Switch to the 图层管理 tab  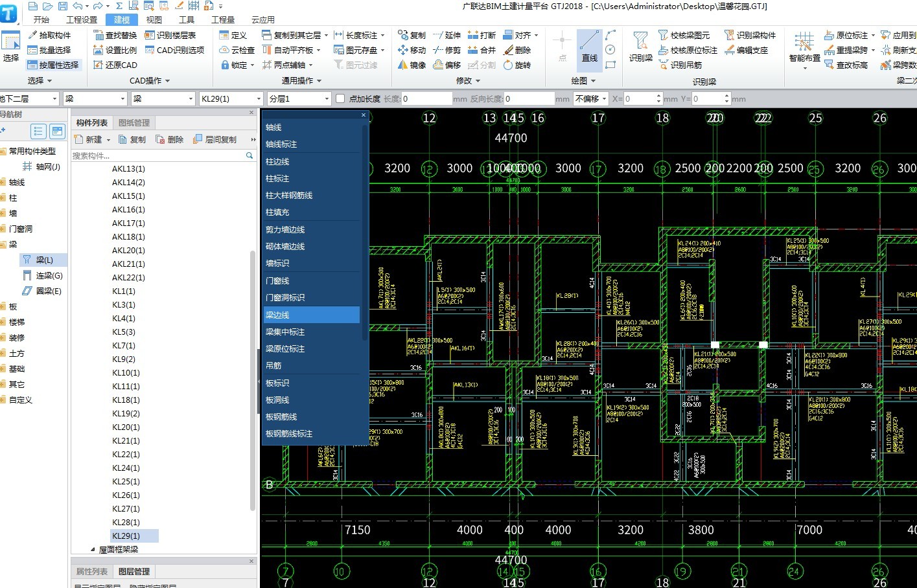[x=134, y=571]
